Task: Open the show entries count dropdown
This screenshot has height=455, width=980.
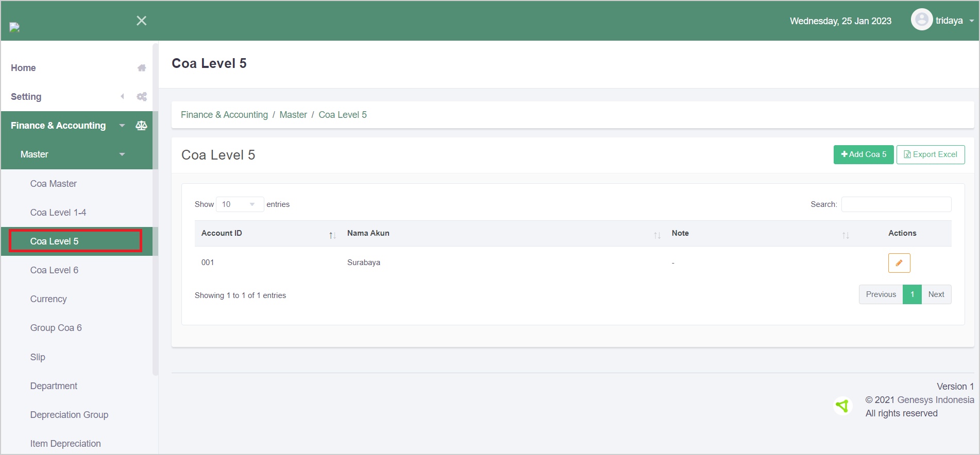Action: 240,204
